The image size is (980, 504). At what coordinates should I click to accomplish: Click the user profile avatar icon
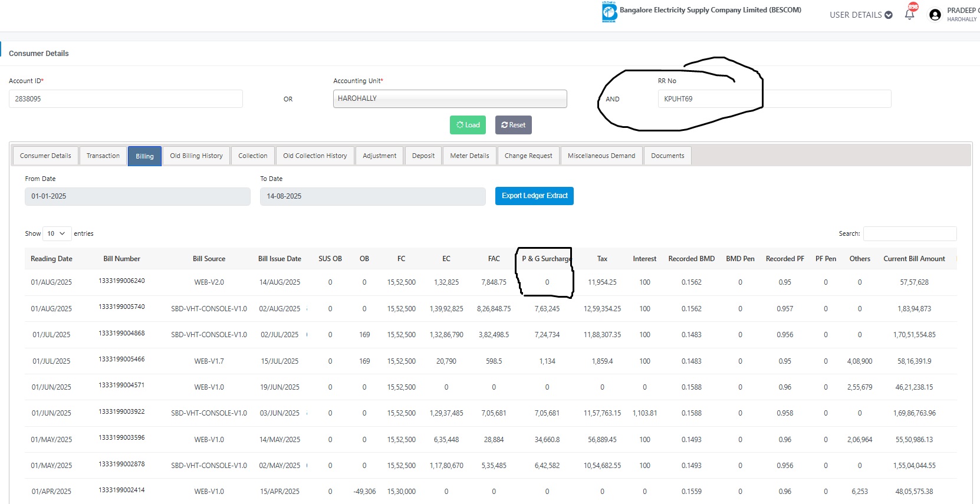pos(935,15)
